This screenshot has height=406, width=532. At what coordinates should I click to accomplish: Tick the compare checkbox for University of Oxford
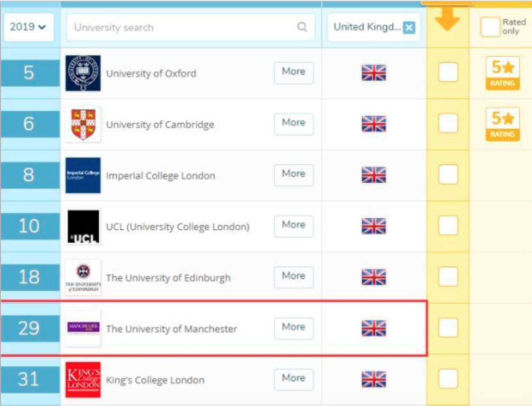point(448,72)
